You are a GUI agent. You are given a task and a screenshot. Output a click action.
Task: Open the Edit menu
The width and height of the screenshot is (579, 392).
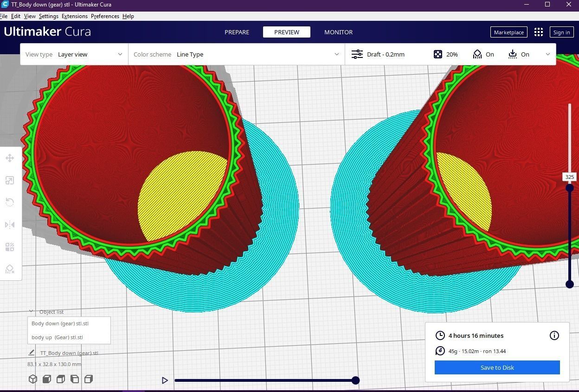coord(15,16)
